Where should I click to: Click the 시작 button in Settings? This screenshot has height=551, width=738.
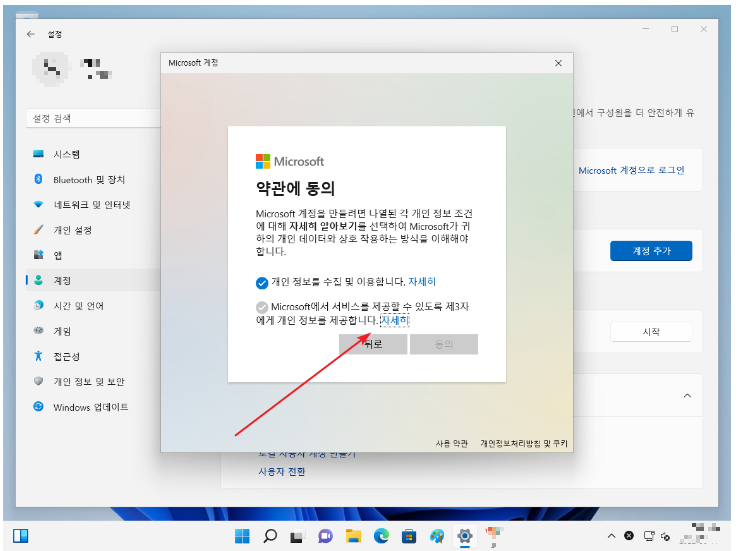(651, 332)
